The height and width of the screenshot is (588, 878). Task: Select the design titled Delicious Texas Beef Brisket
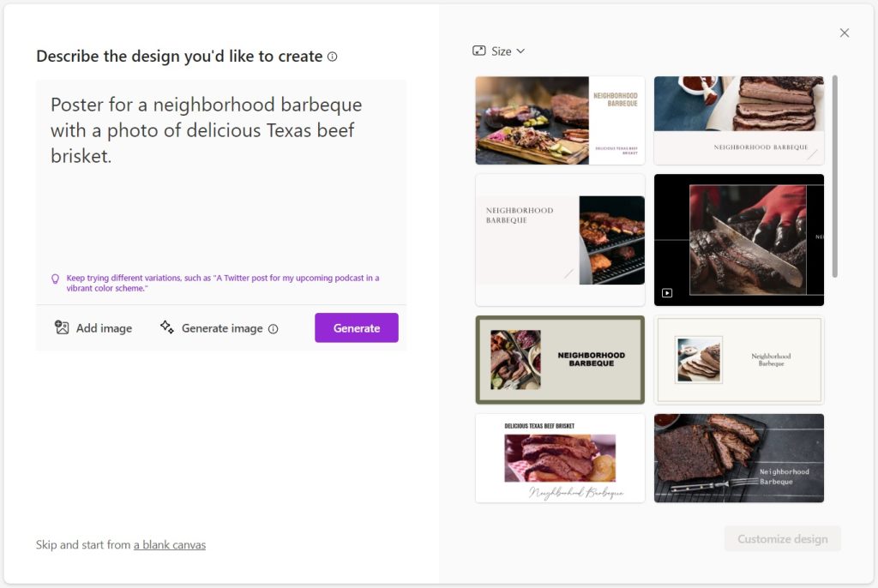(x=560, y=459)
